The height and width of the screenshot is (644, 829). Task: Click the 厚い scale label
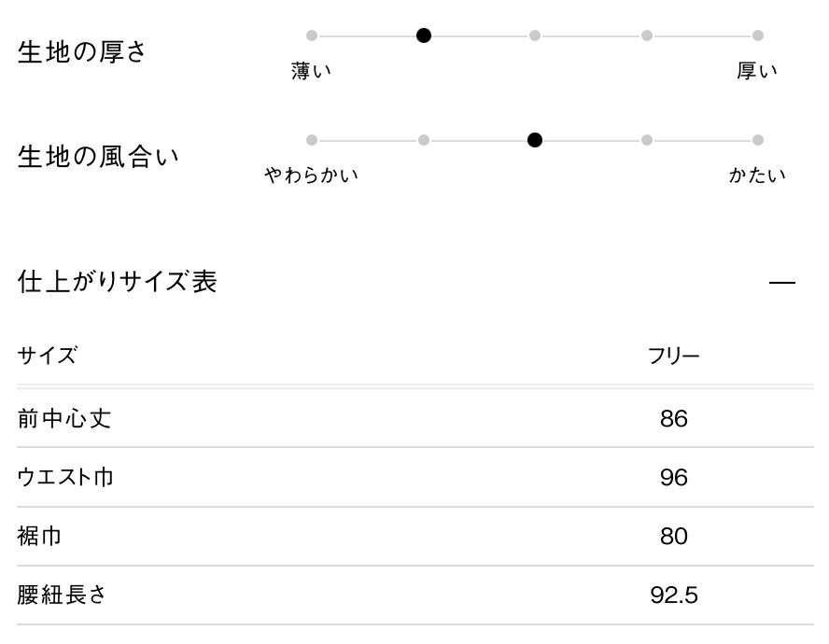click(757, 71)
